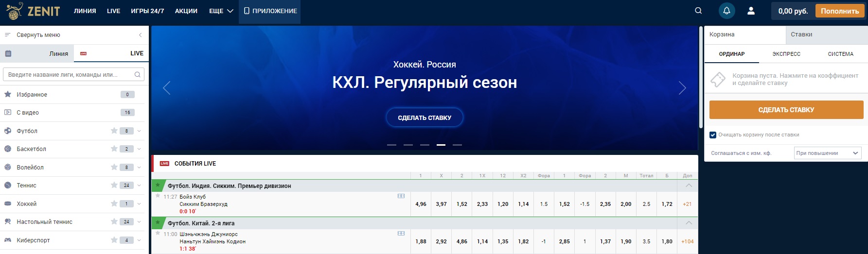Click search icon in league search field
The height and width of the screenshot is (254, 868).
click(138, 74)
